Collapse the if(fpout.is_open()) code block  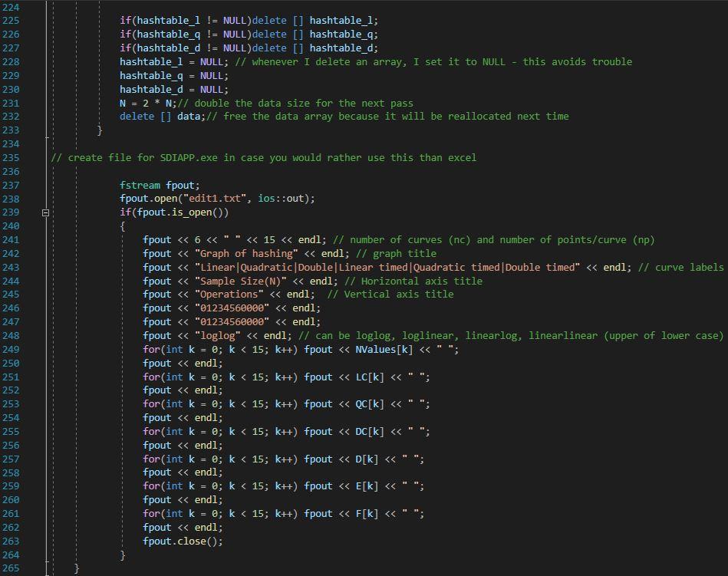tap(45, 212)
